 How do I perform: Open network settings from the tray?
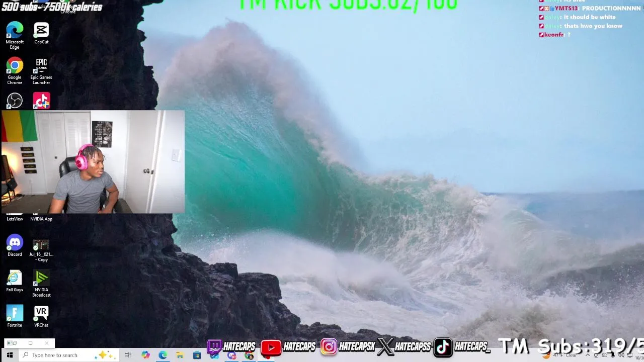pos(630,355)
